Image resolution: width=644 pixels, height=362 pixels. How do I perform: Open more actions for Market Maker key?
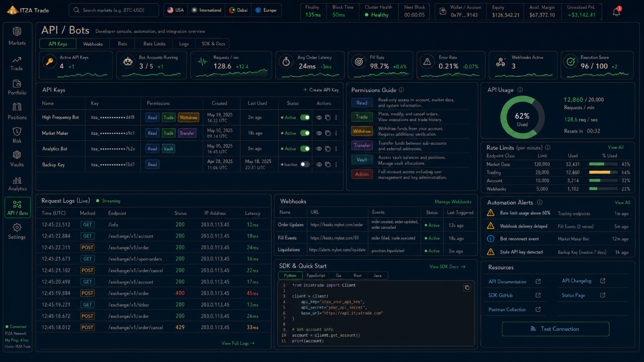click(x=336, y=133)
